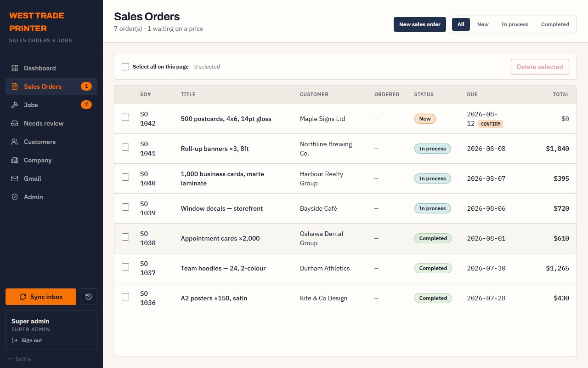
Task: Click the New sales order button
Action: tap(420, 24)
